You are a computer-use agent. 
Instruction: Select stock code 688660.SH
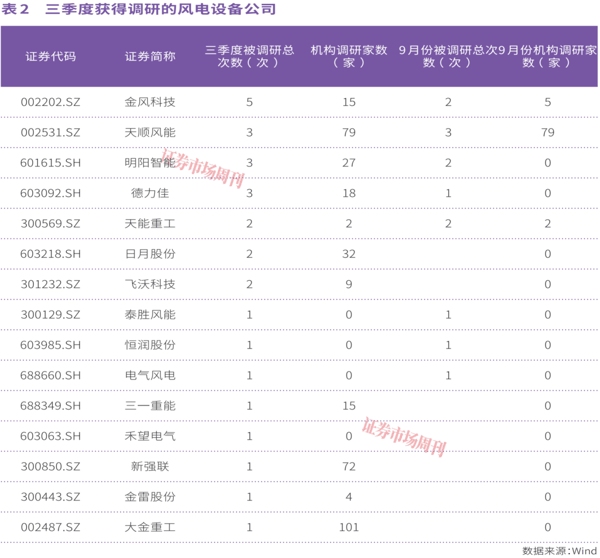[51, 375]
